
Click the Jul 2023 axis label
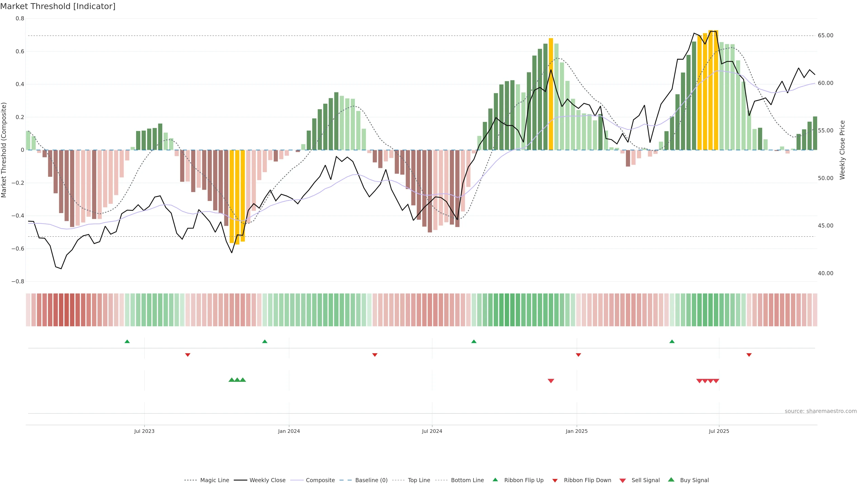[x=144, y=431]
